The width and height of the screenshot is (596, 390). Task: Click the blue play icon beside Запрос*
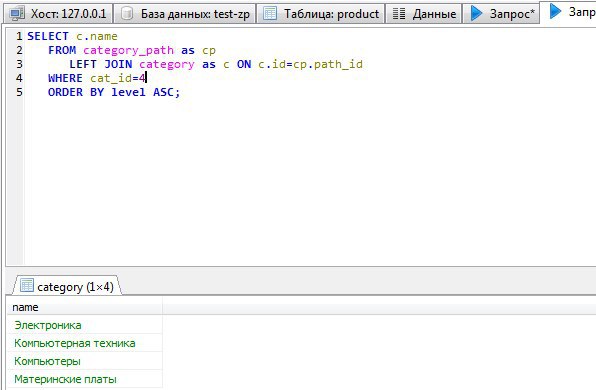click(476, 14)
